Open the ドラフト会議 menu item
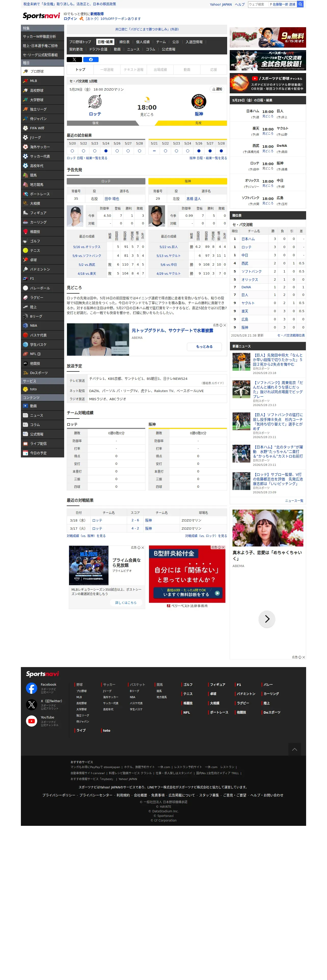This screenshot has height=980, width=327. pos(98,49)
